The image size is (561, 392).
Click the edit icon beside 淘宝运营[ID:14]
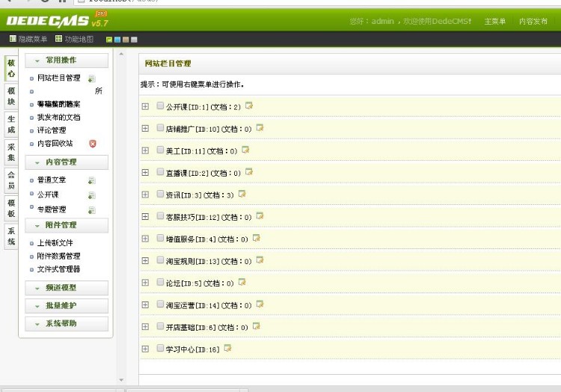click(x=260, y=304)
